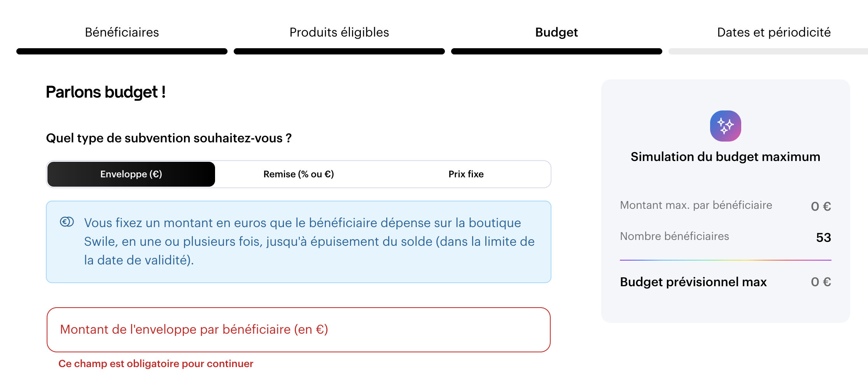This screenshot has height=378, width=868.
Task: Click the envelope amount per beneficiary field
Action: [299, 330]
